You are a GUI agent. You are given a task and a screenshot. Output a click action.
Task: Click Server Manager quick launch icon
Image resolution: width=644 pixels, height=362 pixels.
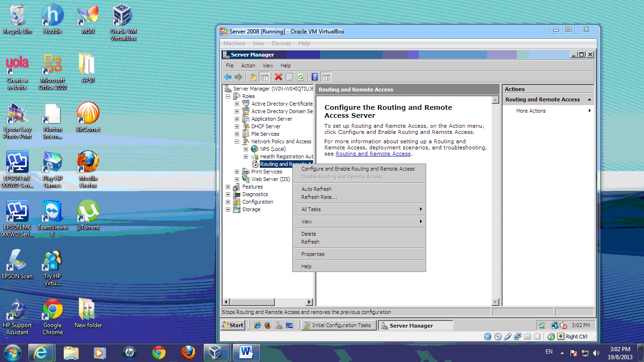tap(279, 325)
